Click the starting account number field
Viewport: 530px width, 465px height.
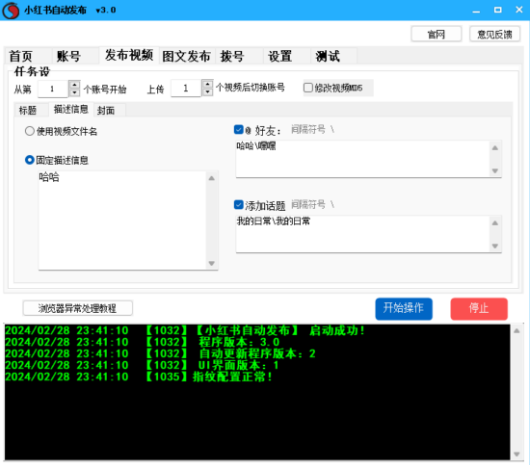tap(53, 89)
